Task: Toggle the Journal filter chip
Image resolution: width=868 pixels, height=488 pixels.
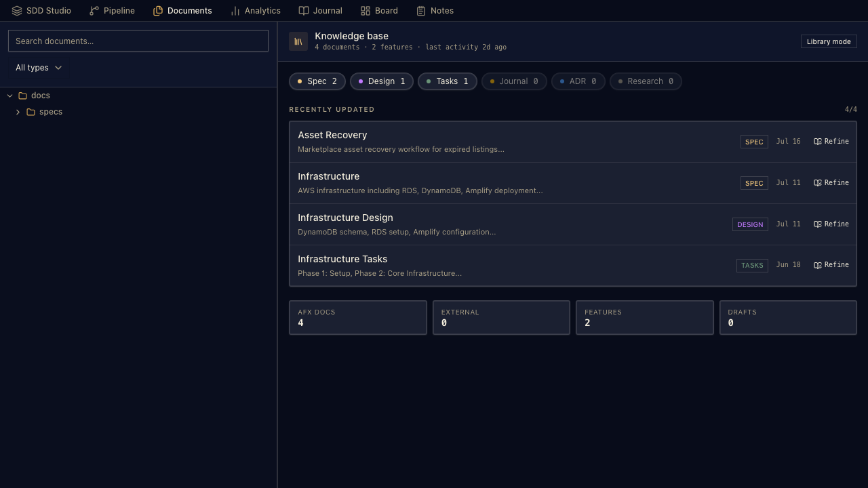Action: [x=514, y=81]
